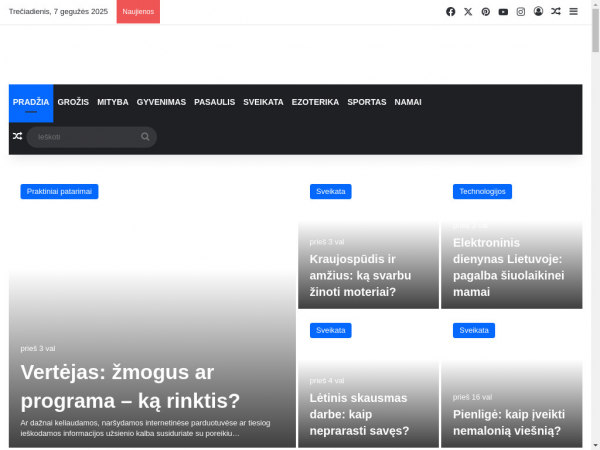Screen dimensions: 600x450
Task: Go to Pasaulis category
Action: [214, 102]
